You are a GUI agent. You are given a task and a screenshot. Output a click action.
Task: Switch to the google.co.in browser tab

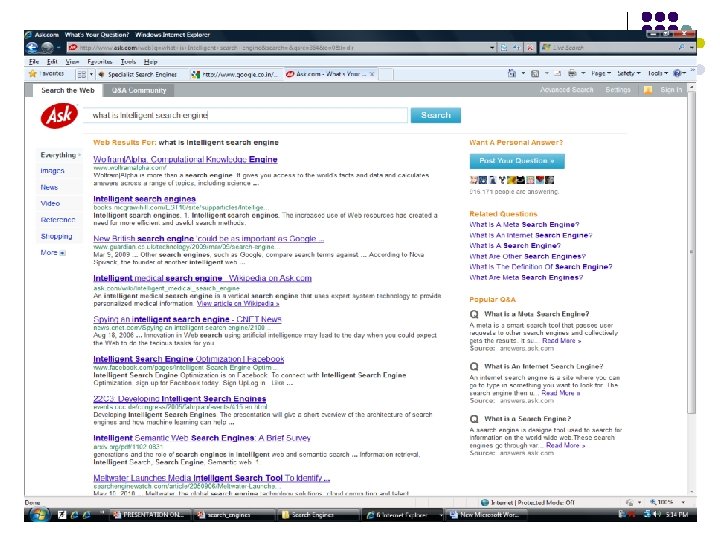click(235, 74)
